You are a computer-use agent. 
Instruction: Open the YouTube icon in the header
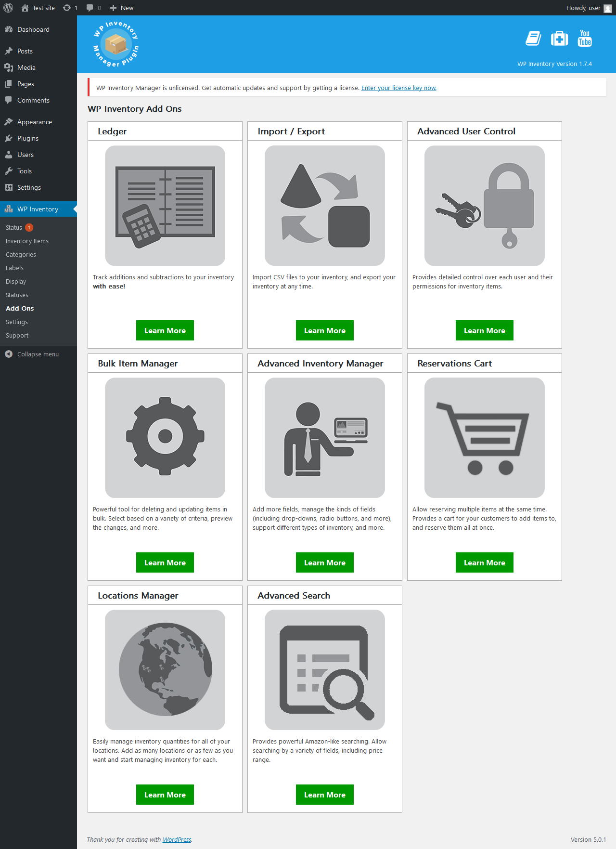coord(585,39)
